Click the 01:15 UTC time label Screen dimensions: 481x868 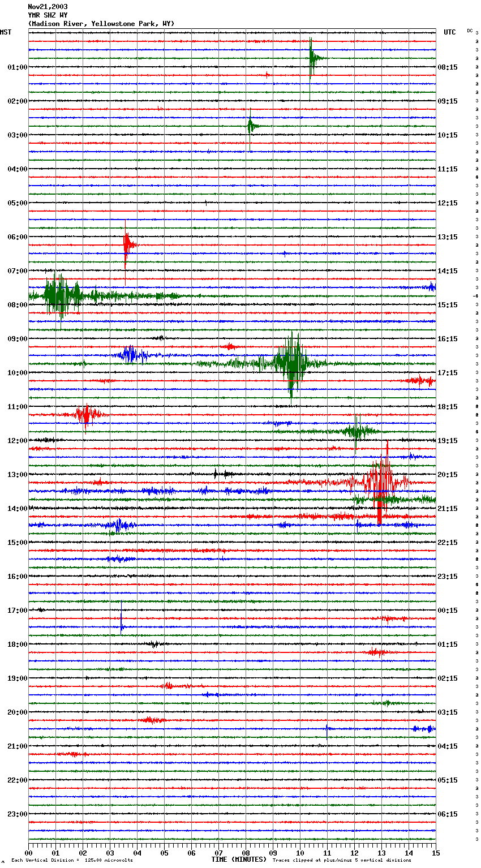click(448, 644)
